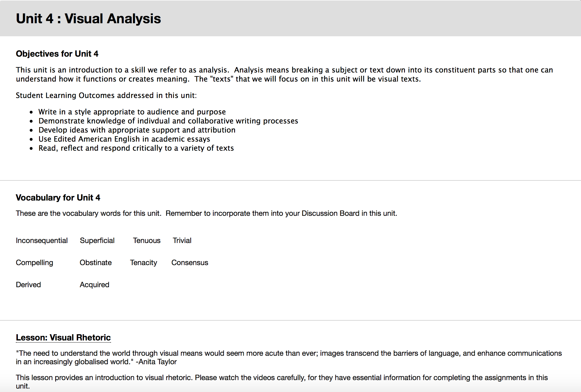The width and height of the screenshot is (581, 392).
Task: Select the vocabulary word Inconsequential
Action: tap(42, 240)
